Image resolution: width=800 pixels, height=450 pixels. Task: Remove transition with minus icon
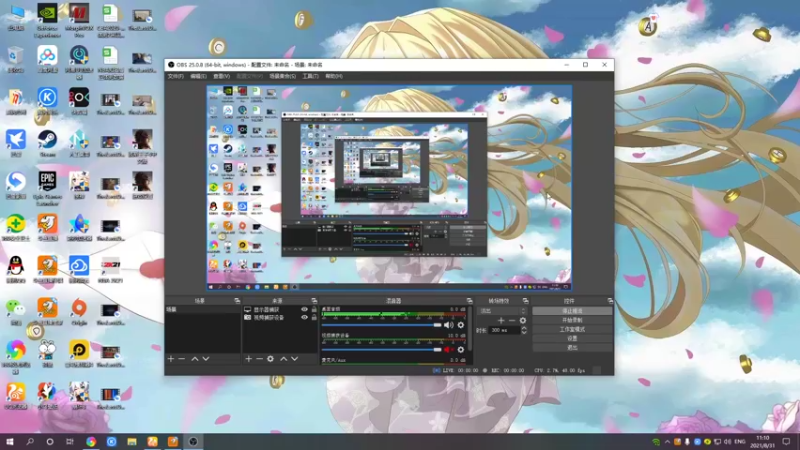coord(512,320)
